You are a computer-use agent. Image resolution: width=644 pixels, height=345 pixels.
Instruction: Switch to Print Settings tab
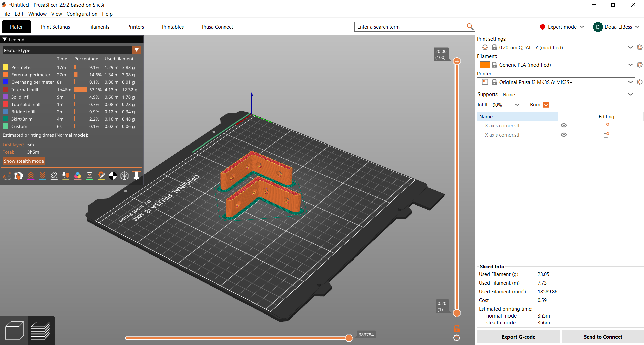(55, 27)
